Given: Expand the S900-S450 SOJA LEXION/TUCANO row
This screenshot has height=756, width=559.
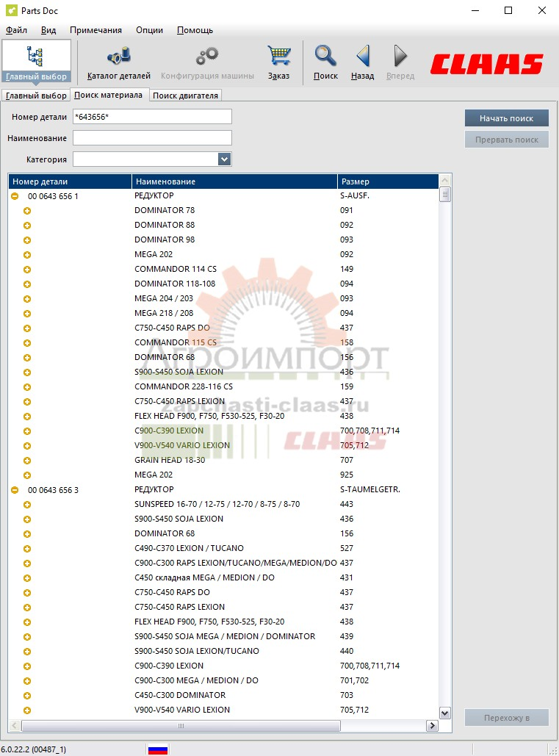Looking at the screenshot, I should tap(27, 652).
